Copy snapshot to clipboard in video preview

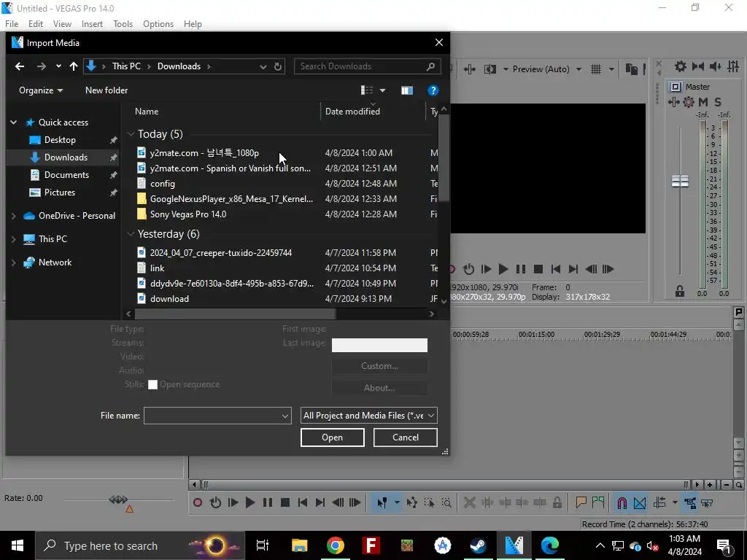pyautogui.click(x=631, y=69)
